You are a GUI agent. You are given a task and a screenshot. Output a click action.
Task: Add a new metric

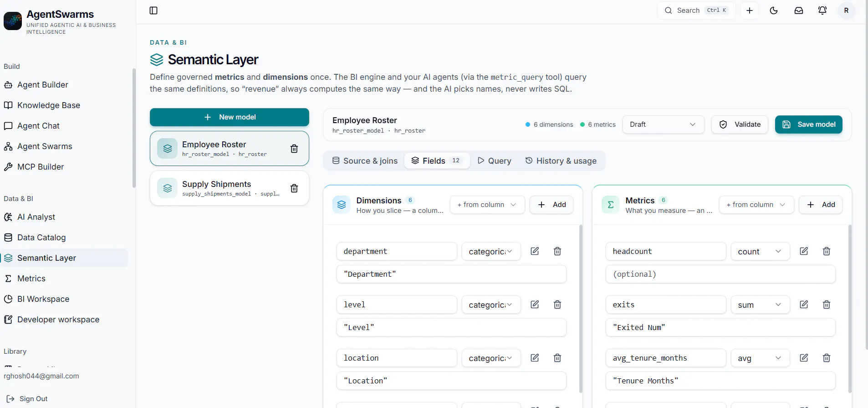pos(821,205)
